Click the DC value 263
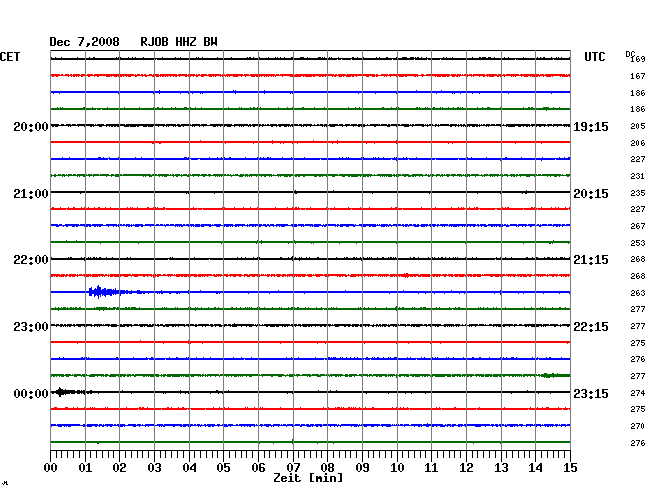Screen dimensions: 650x494 (638, 293)
